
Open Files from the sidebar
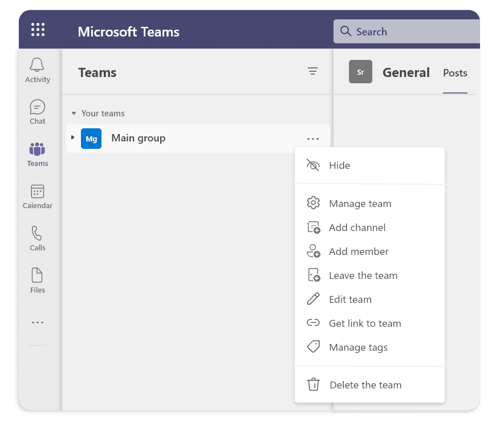[37, 281]
